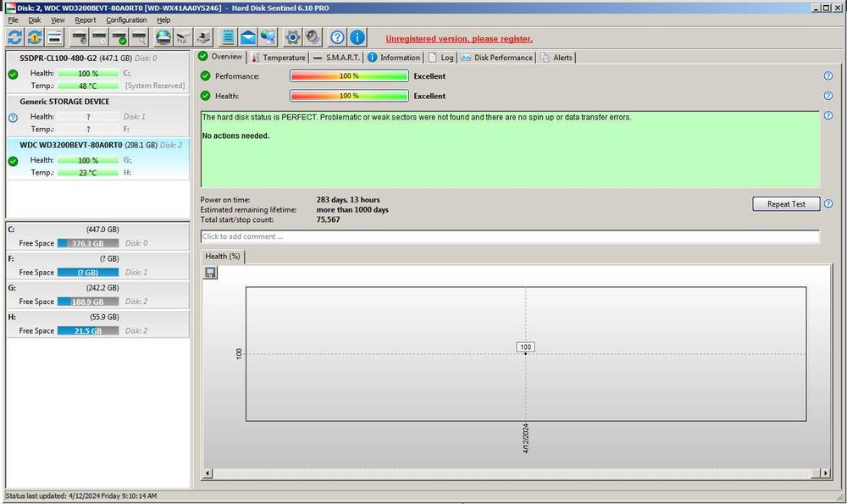Open the Help menu

pos(163,20)
